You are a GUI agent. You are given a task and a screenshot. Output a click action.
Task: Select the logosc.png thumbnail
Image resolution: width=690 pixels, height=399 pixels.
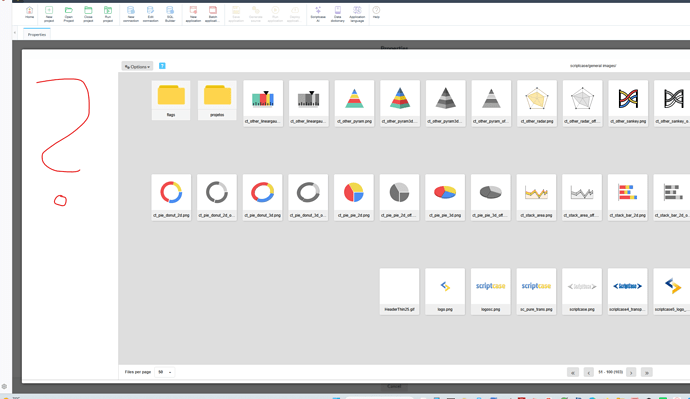click(x=491, y=292)
